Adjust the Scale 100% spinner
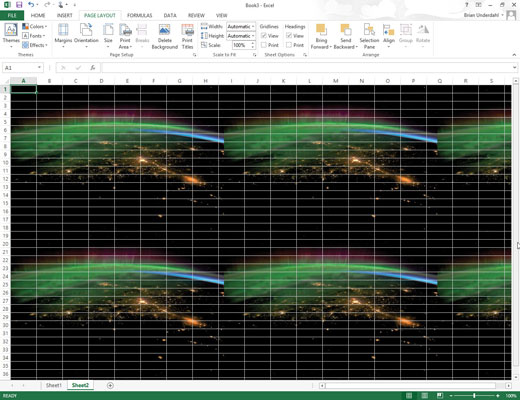The width and height of the screenshot is (520, 400). (253, 45)
